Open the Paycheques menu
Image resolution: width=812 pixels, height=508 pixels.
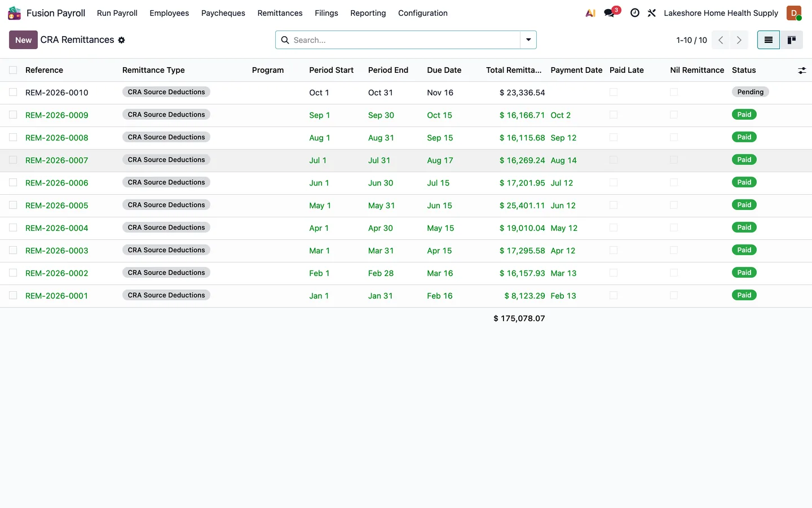click(223, 13)
